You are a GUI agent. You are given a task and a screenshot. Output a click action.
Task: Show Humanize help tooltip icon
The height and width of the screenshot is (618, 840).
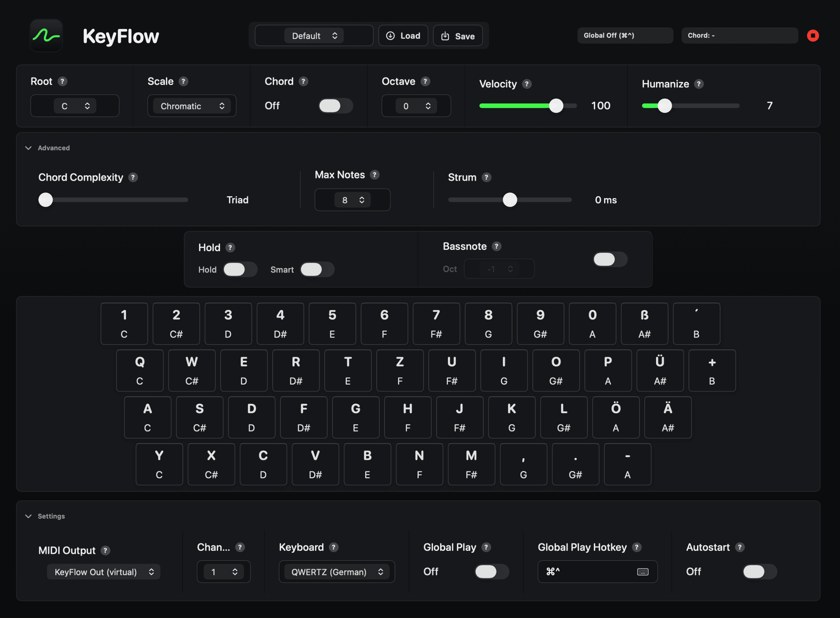699,84
